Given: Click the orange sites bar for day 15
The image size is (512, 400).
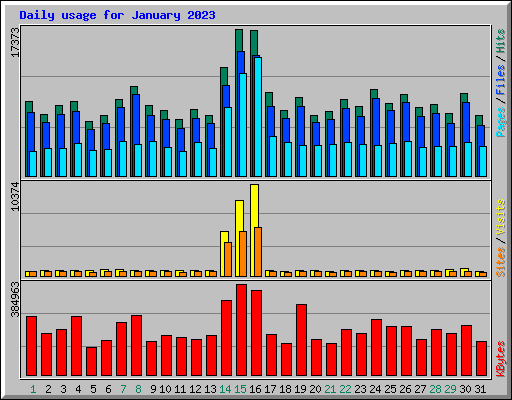Looking at the screenshot, I should coord(243,254).
